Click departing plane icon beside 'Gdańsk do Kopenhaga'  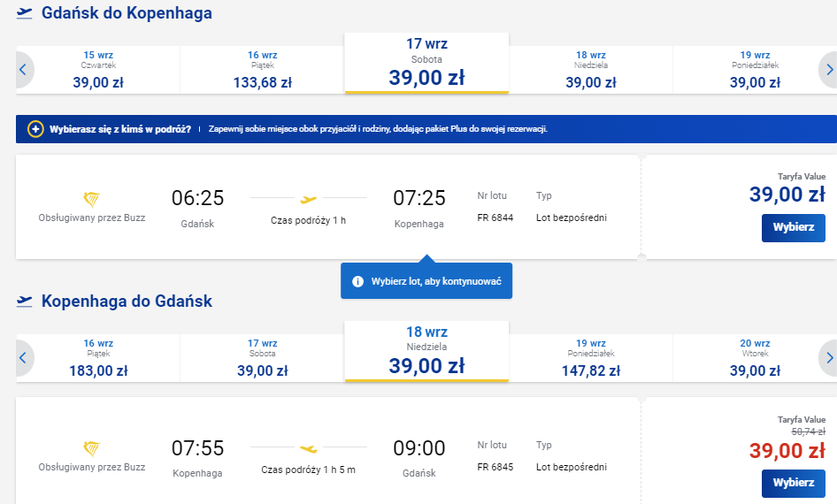(x=24, y=13)
